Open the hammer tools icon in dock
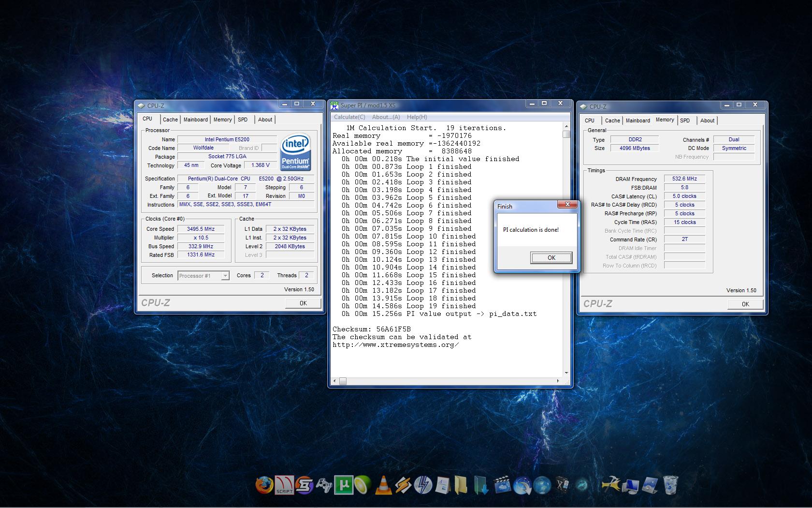 click(611, 484)
